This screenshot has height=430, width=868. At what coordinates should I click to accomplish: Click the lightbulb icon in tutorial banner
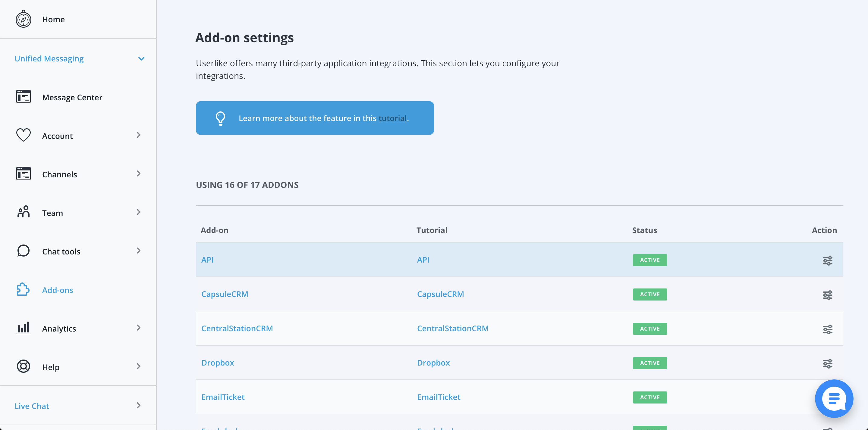pyautogui.click(x=220, y=118)
